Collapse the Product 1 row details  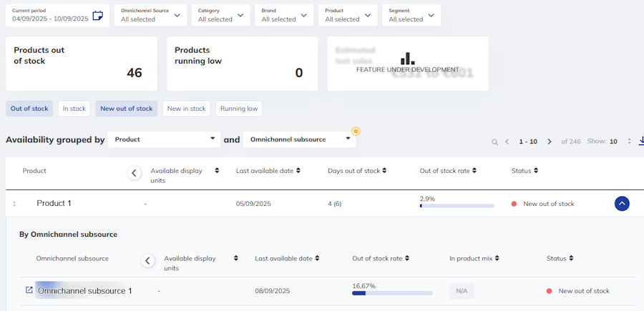click(x=622, y=204)
